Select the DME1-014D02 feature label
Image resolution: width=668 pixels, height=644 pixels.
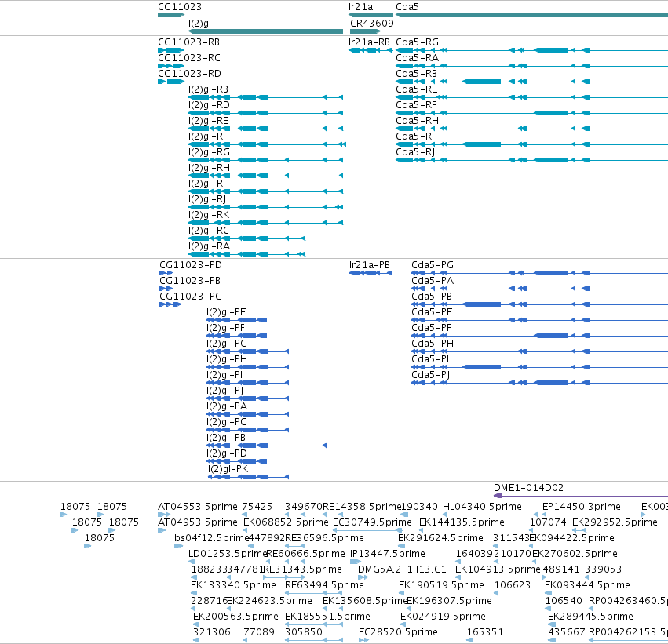click(x=528, y=488)
